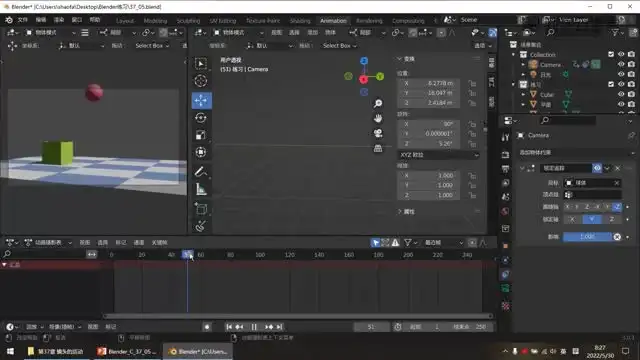Remove the constraint with its X button
The height and width of the screenshot is (360, 640).
coord(618,168)
